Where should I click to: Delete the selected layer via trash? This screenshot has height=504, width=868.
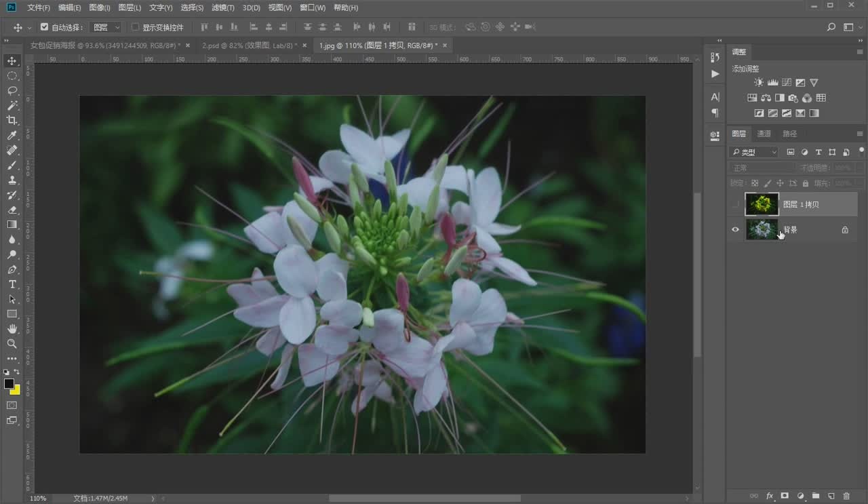847,496
